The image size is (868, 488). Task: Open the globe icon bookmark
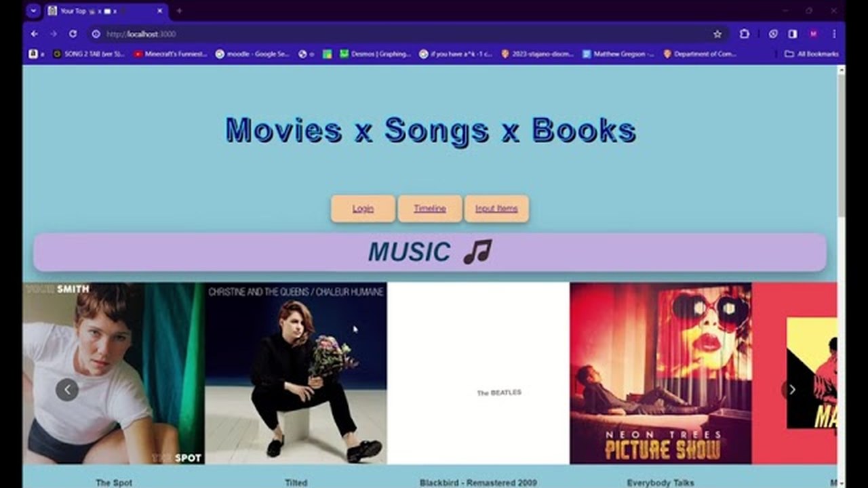point(306,54)
